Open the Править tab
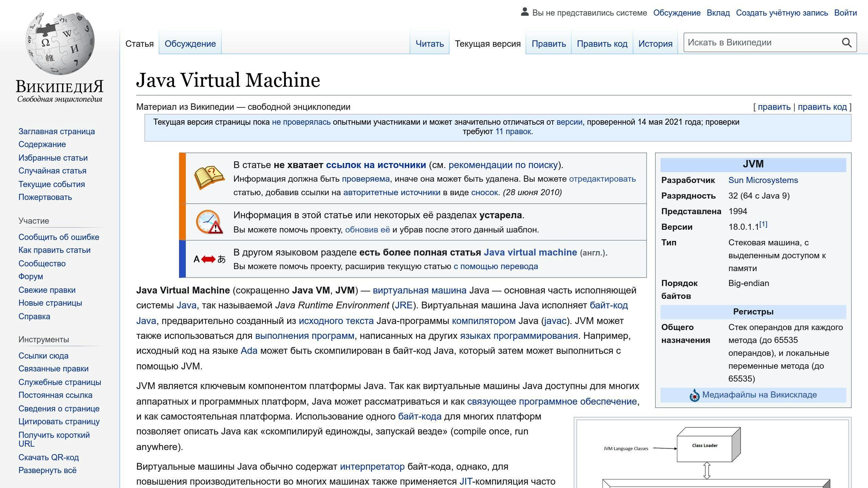868x488 pixels. click(549, 44)
